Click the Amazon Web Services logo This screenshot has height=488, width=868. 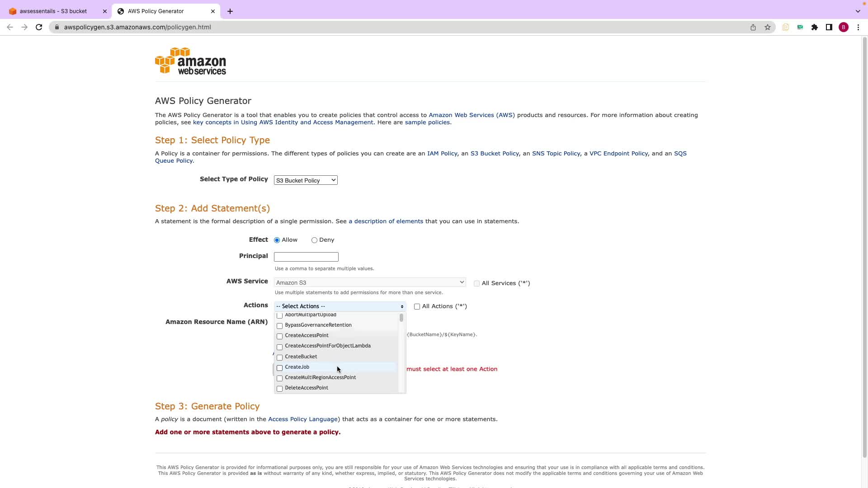(x=190, y=61)
